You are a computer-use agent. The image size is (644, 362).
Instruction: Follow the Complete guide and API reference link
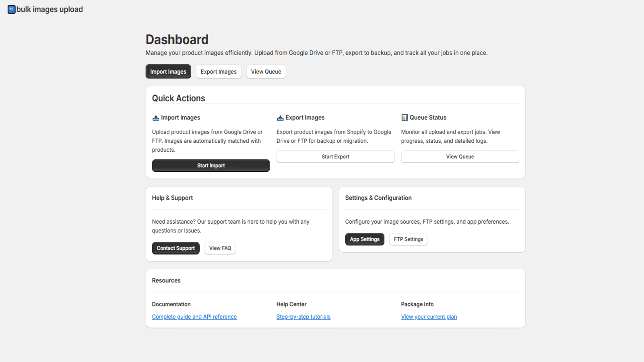(194, 317)
